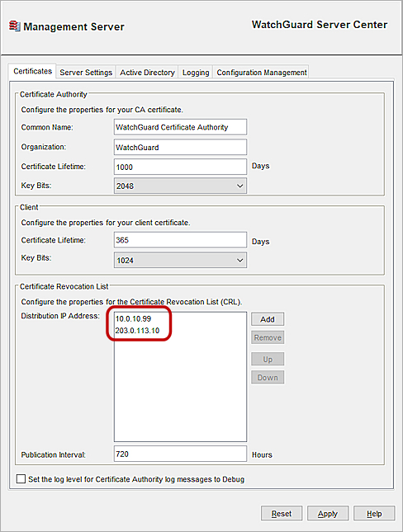Select the 203.0.113.10 distribution address

coord(137,331)
